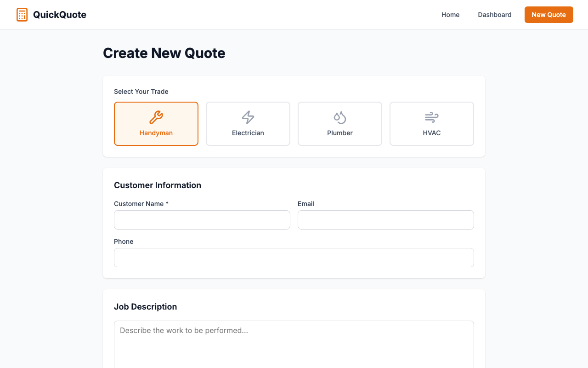
Task: Select the lightning bolt Electrician icon
Action: pos(248,116)
